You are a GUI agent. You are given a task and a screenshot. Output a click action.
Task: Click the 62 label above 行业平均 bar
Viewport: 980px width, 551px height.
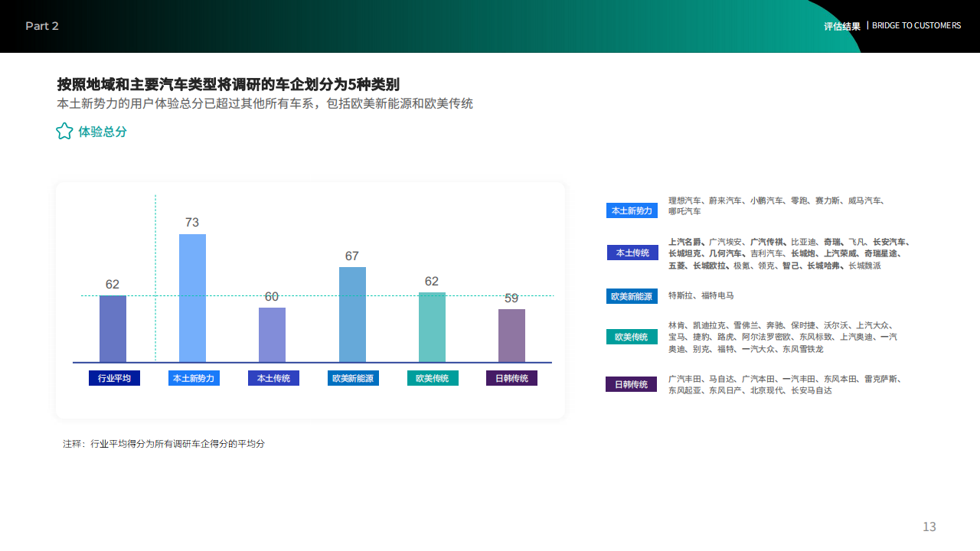pos(113,285)
